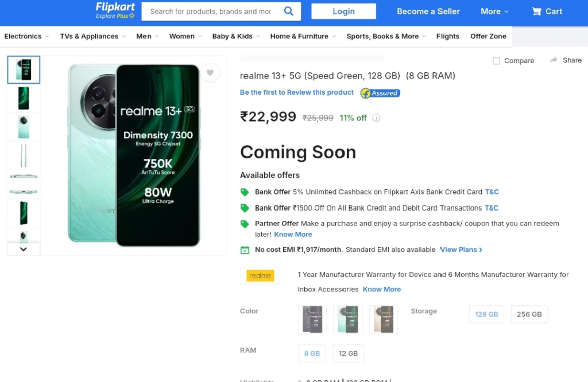This screenshot has width=588, height=382.
Task: Click the realme brand logo
Action: pos(260,276)
